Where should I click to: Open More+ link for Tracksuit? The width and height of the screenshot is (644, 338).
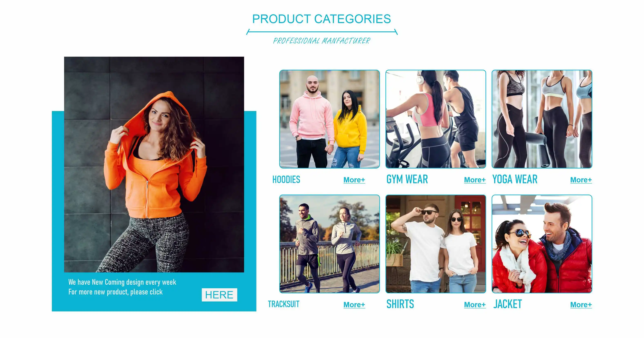pyautogui.click(x=354, y=305)
